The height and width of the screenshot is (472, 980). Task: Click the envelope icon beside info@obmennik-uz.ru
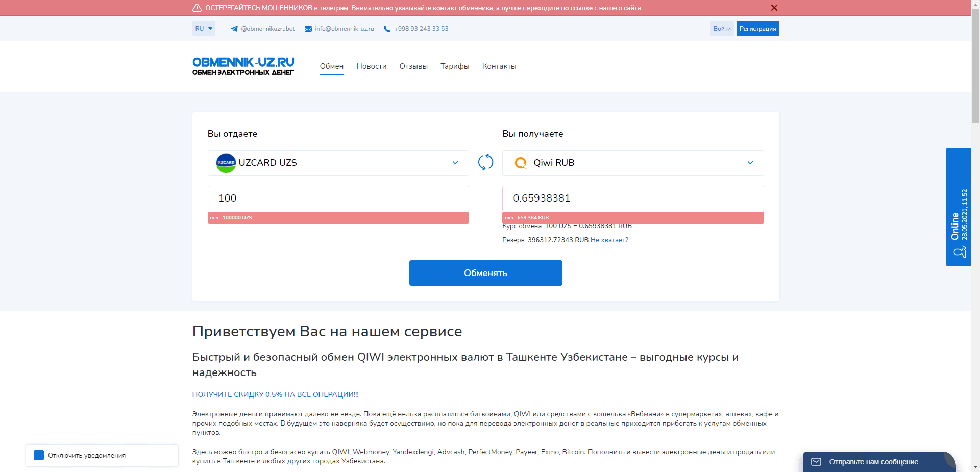[307, 29]
